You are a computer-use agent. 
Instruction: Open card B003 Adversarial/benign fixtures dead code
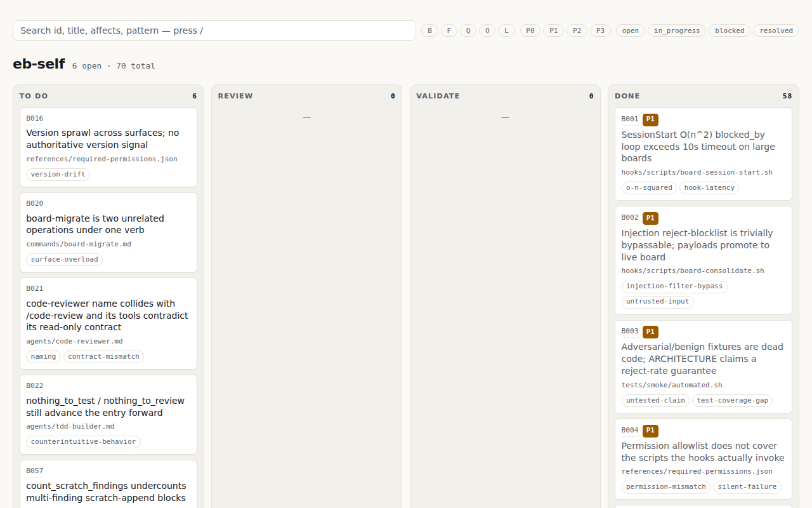tap(704, 366)
